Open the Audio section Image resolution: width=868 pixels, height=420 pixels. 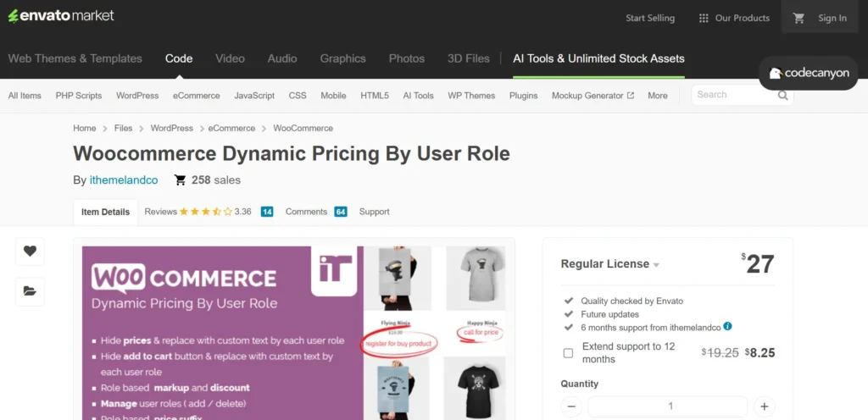pos(282,58)
